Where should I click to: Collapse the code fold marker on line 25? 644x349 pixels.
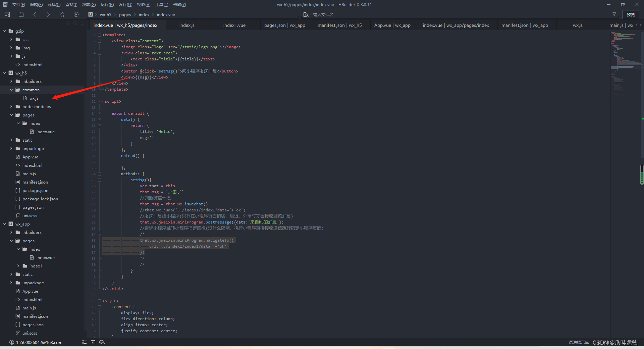tap(99, 180)
